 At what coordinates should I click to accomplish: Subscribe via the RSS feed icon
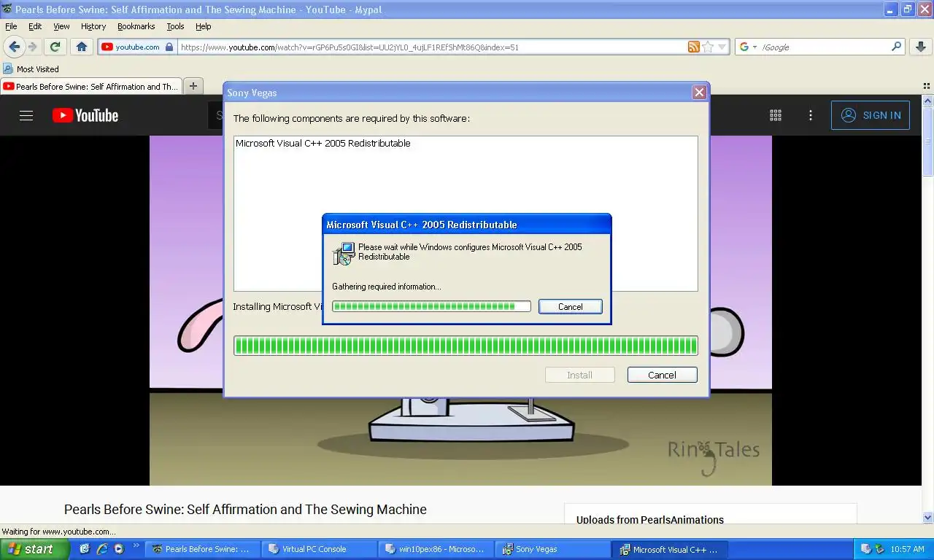point(693,47)
